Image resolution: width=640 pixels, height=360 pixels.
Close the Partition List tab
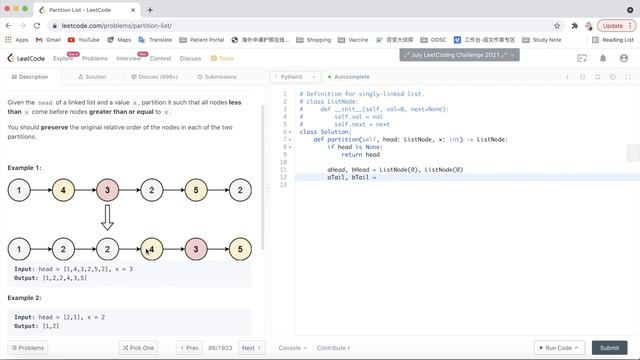(133, 10)
